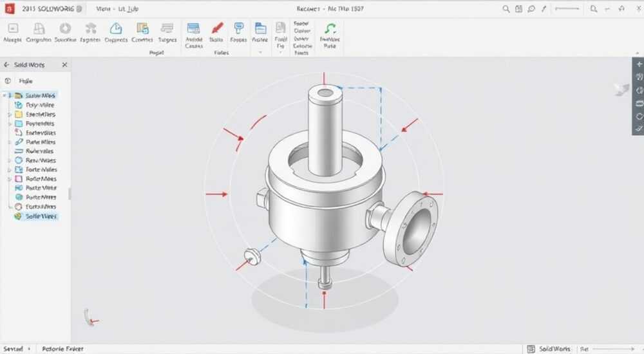The image size is (644, 354).
Task: Click the half-circle icon on the dark side toolbar
Action: click(639, 90)
